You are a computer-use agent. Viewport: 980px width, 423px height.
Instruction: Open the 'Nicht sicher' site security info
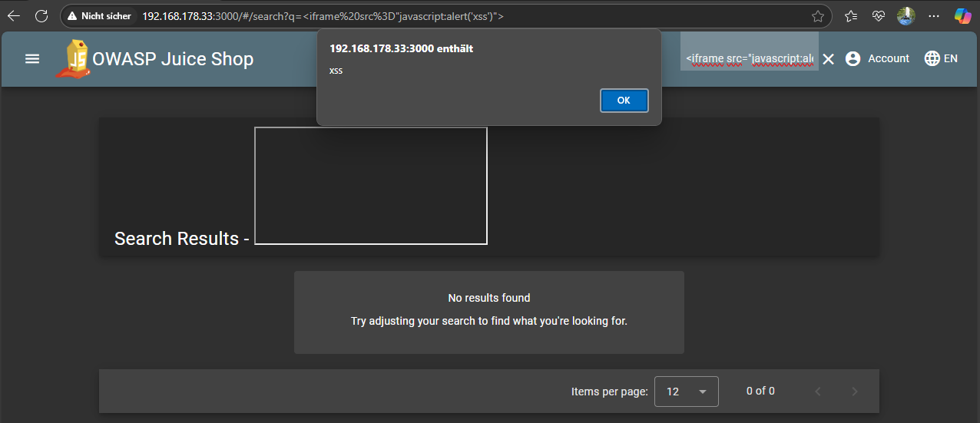coord(100,15)
